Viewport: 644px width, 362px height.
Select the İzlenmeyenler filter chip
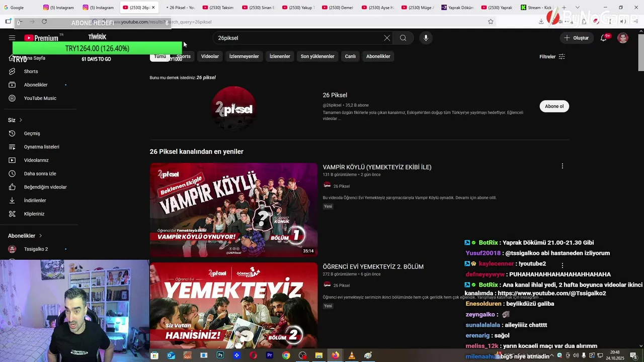(244, 56)
